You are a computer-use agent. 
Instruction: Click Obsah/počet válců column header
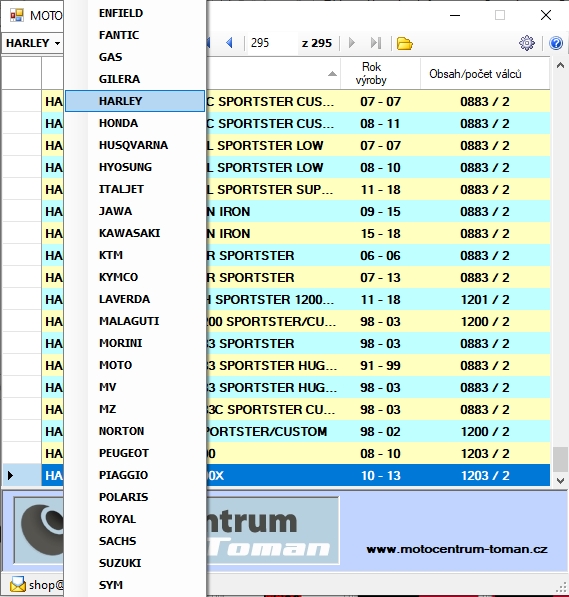[485, 73]
